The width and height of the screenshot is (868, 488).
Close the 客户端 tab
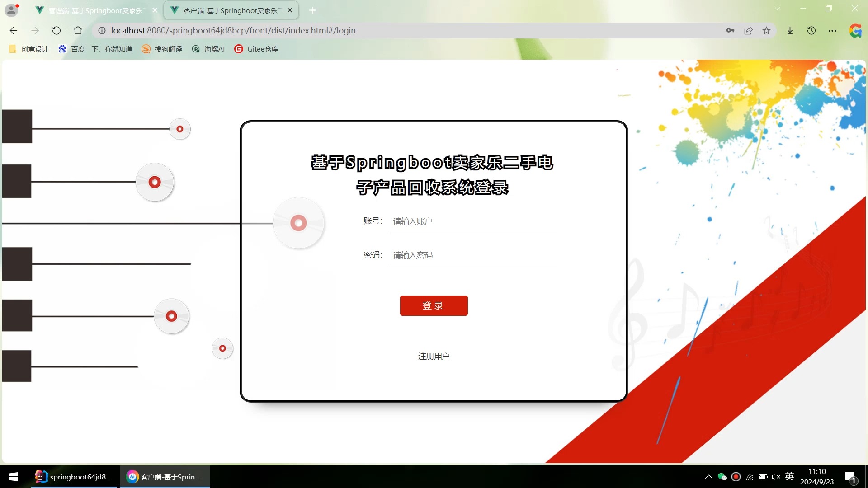[290, 10]
